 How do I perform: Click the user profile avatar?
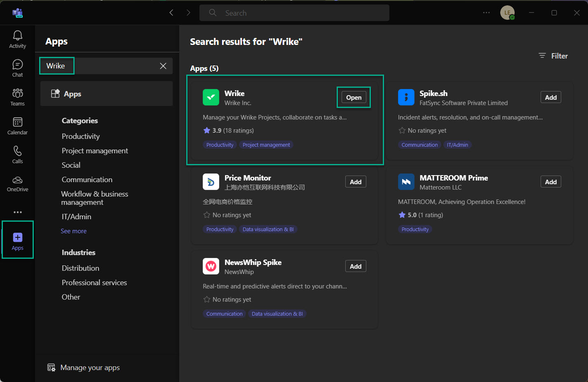507,13
